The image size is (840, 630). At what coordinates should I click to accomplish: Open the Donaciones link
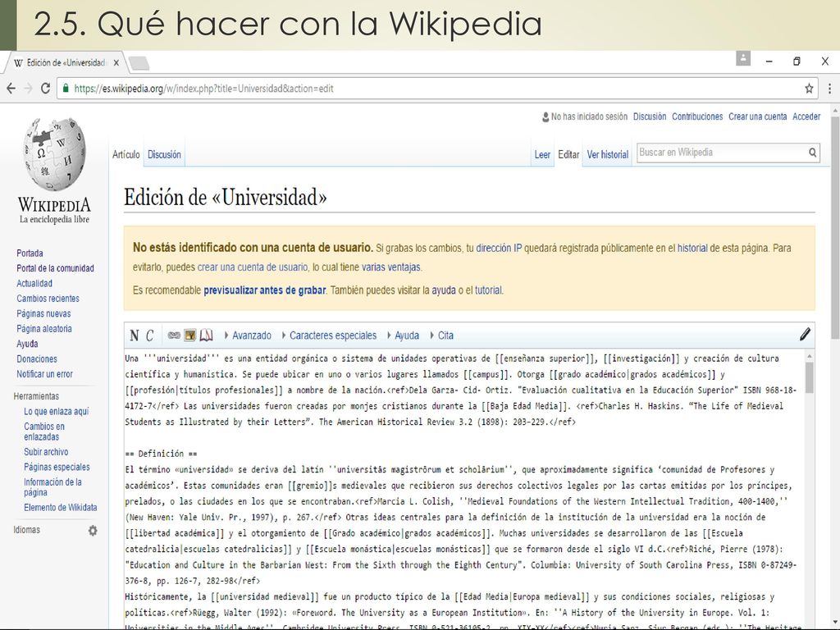36,358
